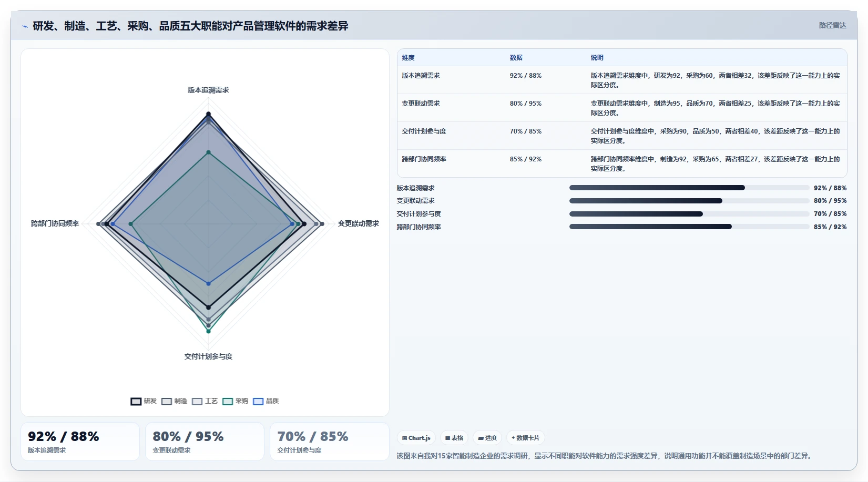
Task: Toggle the 工艺 legend series
Action: [205, 401]
